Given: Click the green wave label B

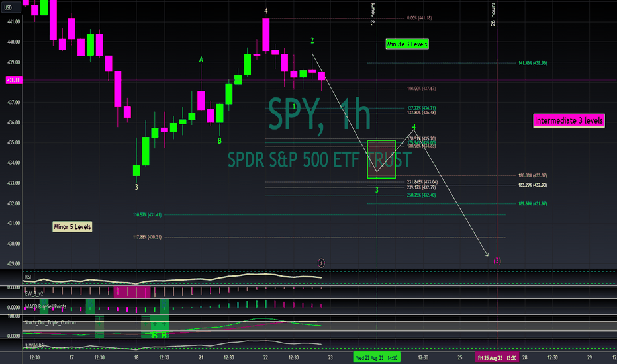Looking at the screenshot, I should coord(220,140).
